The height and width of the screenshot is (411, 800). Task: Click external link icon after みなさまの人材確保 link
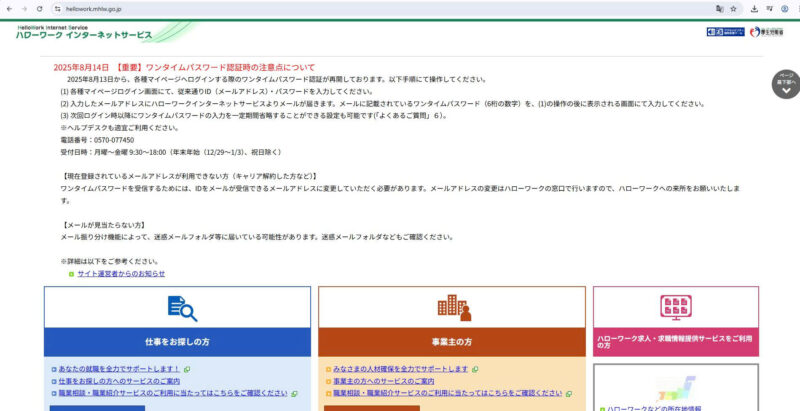coord(476,369)
